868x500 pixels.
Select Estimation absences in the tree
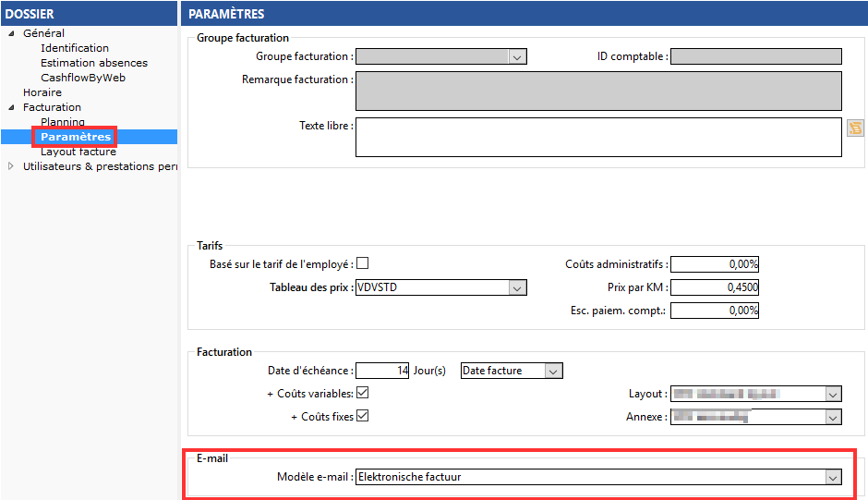click(94, 63)
